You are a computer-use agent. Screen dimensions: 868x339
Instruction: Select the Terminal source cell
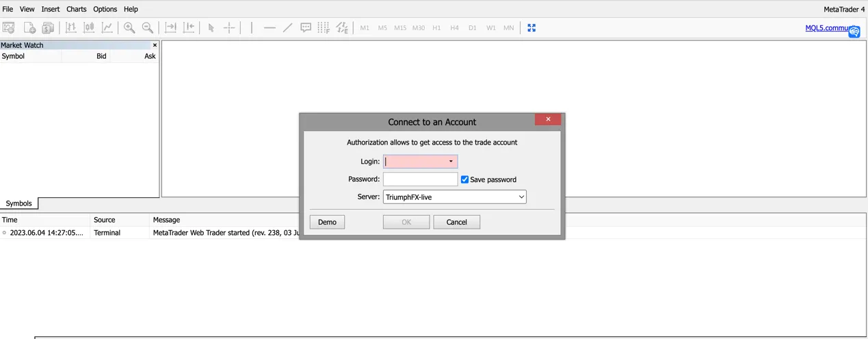[x=107, y=233]
